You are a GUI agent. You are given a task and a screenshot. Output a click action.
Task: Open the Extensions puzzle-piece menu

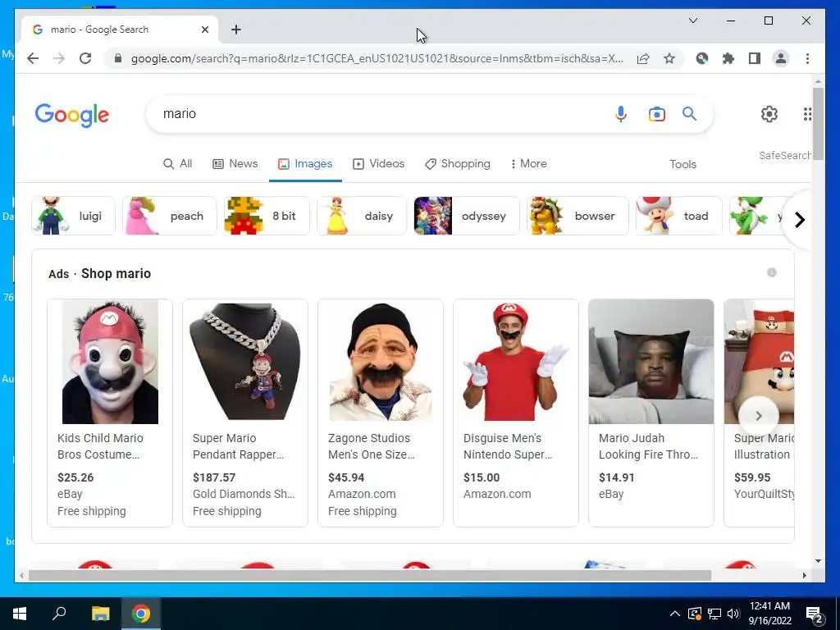click(x=728, y=58)
